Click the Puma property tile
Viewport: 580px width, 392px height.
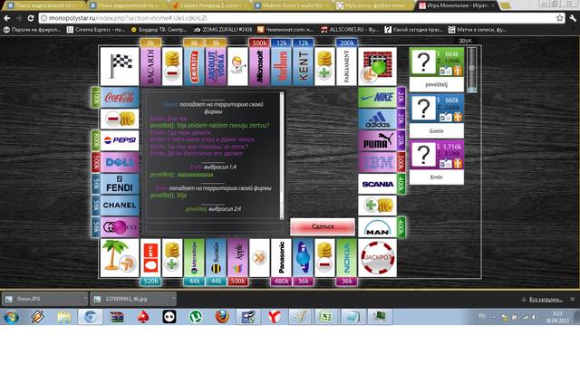(x=377, y=140)
